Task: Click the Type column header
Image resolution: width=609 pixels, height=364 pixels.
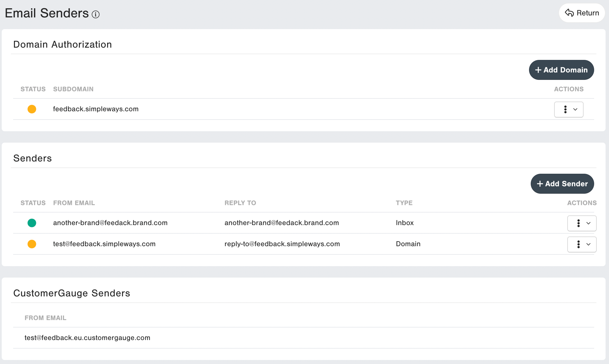Action: pos(404,203)
